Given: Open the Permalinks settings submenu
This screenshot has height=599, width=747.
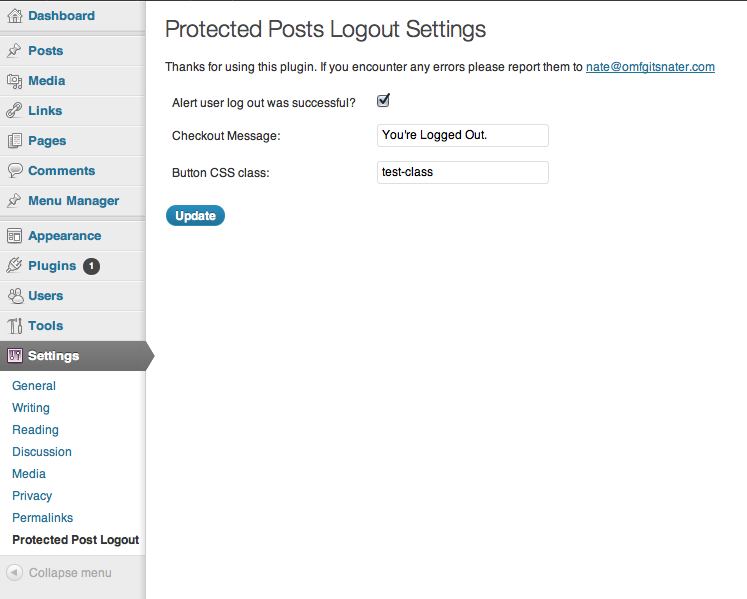Looking at the screenshot, I should (42, 518).
